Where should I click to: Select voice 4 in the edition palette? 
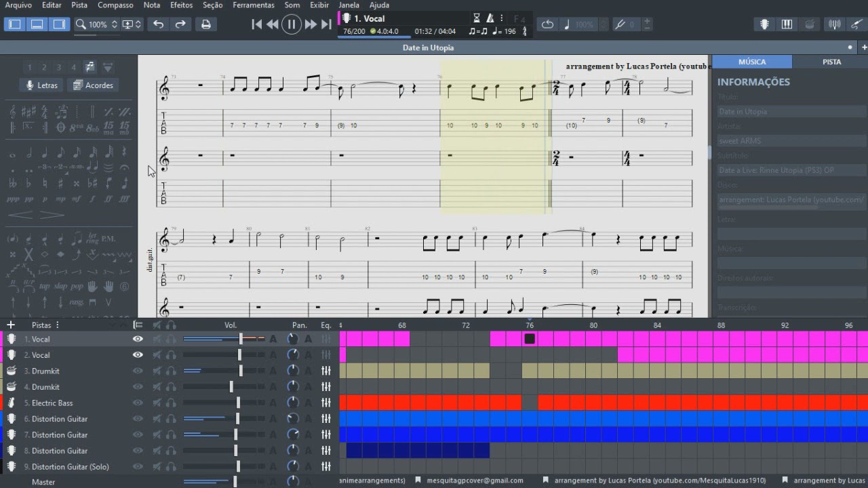tap(74, 67)
